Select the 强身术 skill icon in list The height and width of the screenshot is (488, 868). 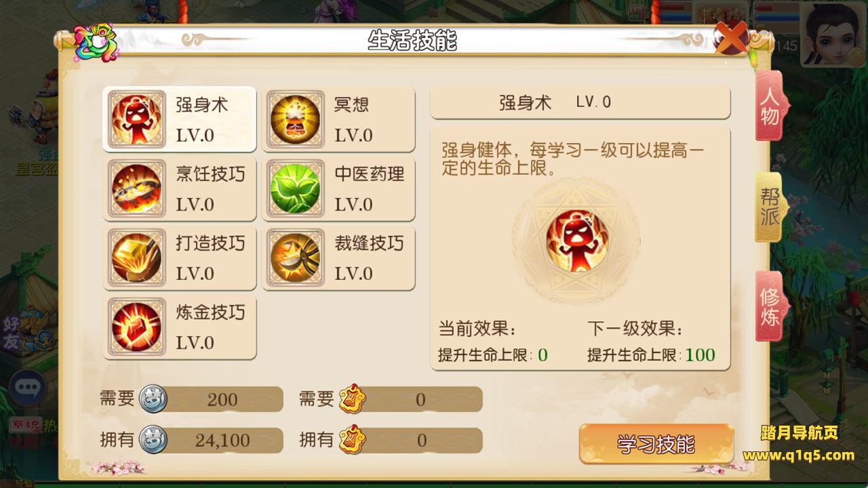click(138, 119)
